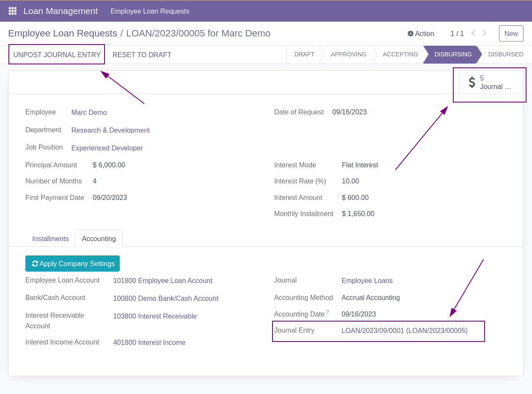Click the dollar Journal Entries smart button icon

(471, 82)
